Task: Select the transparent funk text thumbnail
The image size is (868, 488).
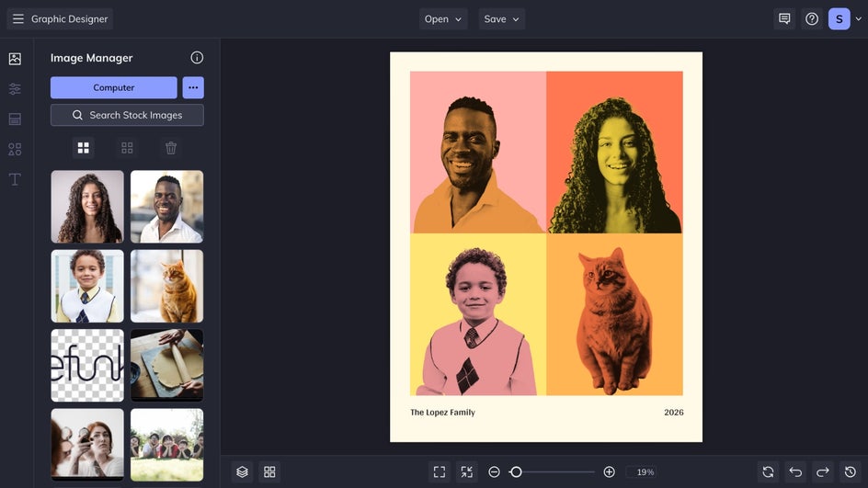Action: [87, 365]
